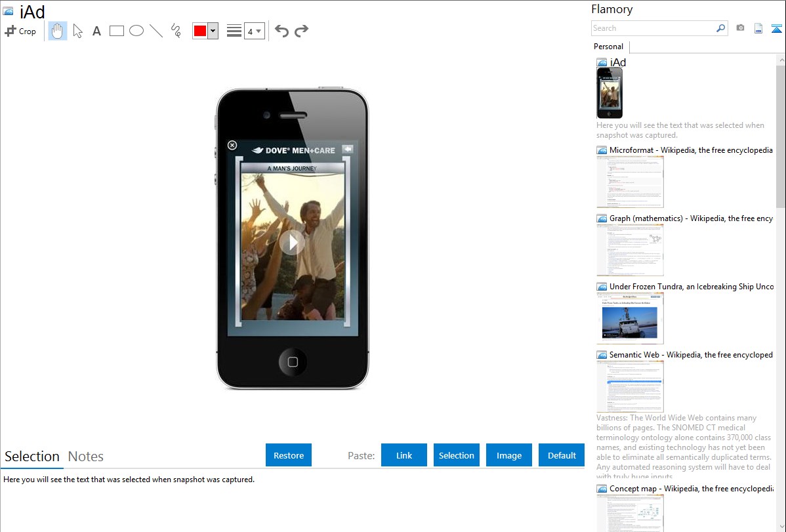Click the iAd icon in the title header
Screen dimensions: 786x532
tap(8, 12)
